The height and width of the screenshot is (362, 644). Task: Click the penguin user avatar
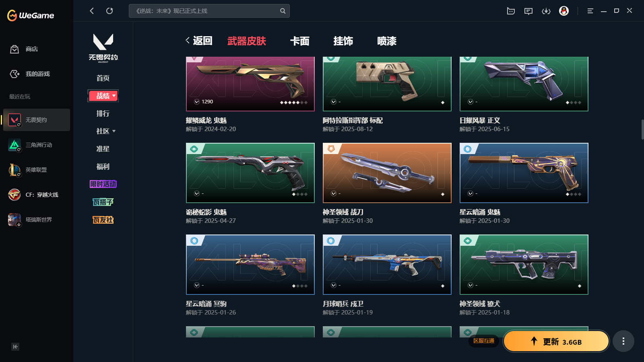[564, 11]
